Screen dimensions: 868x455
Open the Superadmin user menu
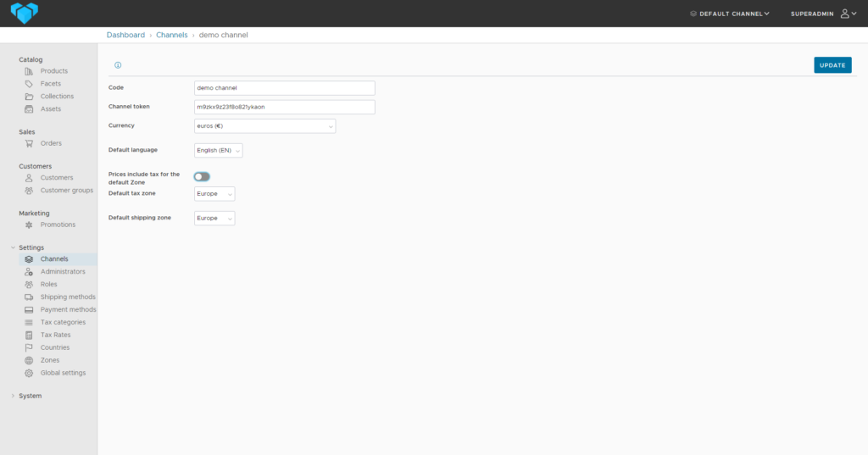pos(823,14)
